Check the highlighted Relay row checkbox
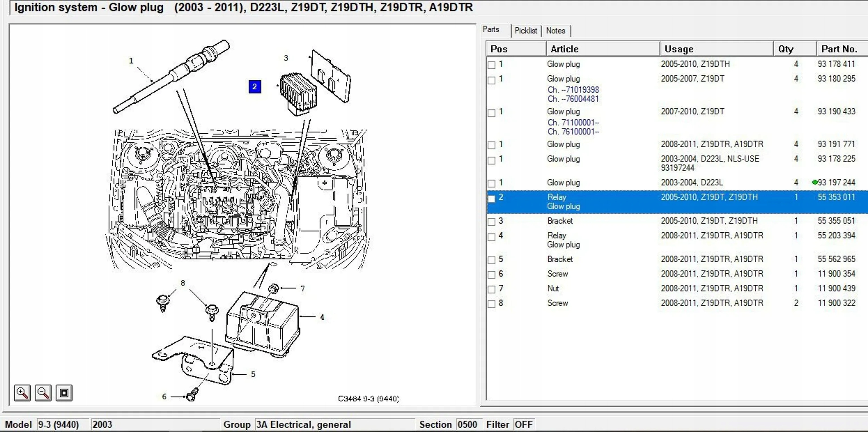Screen dimensions: 868x432 (491, 198)
